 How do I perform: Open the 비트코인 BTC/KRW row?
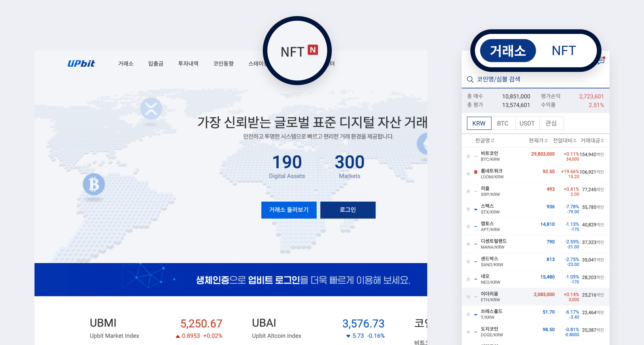[x=535, y=156]
